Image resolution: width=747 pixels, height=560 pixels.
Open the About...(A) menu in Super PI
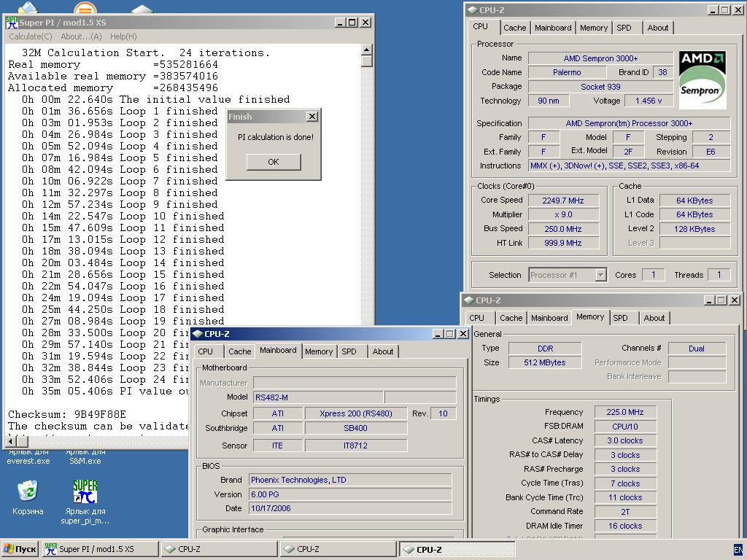click(x=81, y=36)
